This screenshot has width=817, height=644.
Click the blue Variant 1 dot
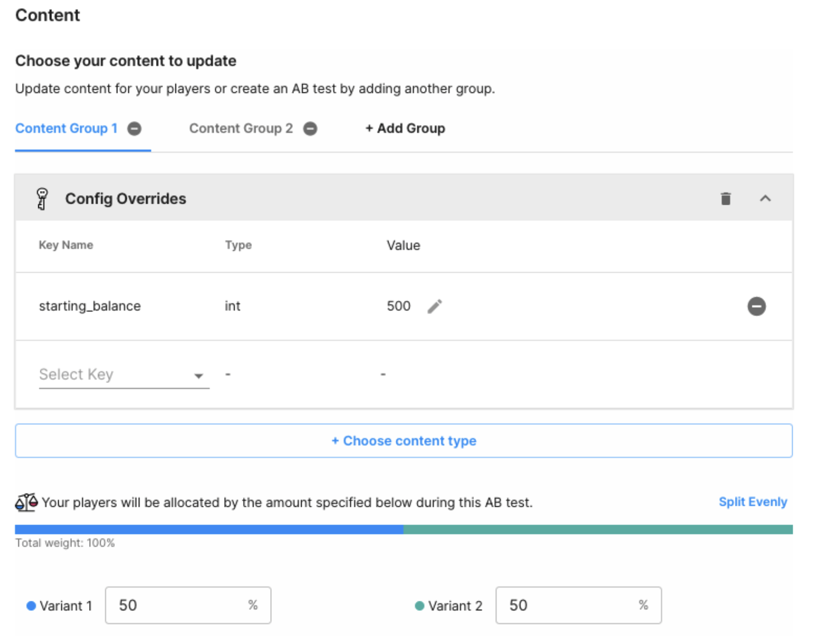[x=32, y=606]
